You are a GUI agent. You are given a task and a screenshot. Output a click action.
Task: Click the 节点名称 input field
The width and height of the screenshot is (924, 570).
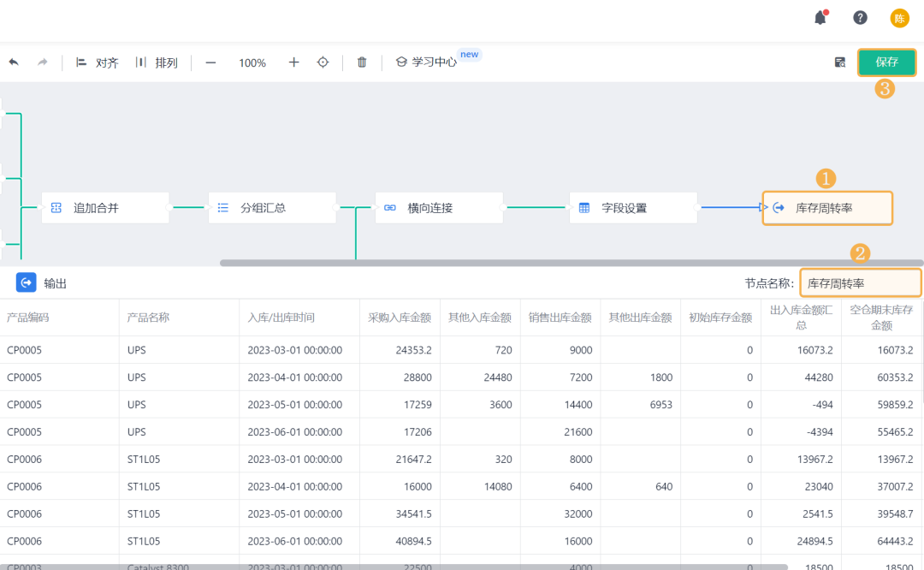point(861,283)
